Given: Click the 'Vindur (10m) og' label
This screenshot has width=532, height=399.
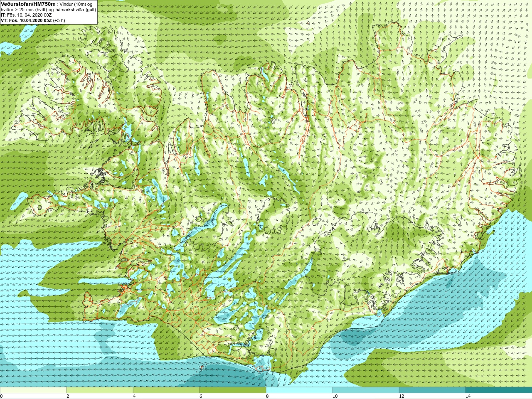Looking at the screenshot, I should click(76, 4).
